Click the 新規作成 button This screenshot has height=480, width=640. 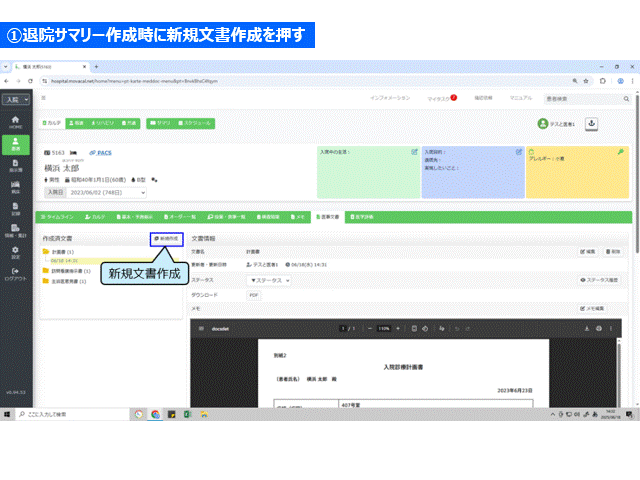166,239
